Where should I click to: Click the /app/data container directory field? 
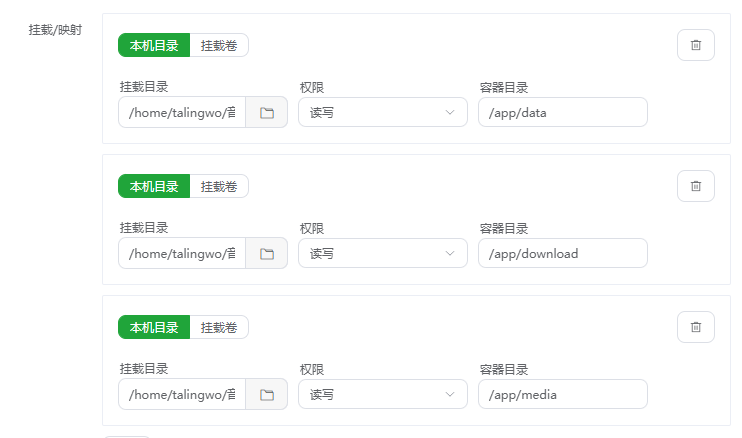point(562,113)
